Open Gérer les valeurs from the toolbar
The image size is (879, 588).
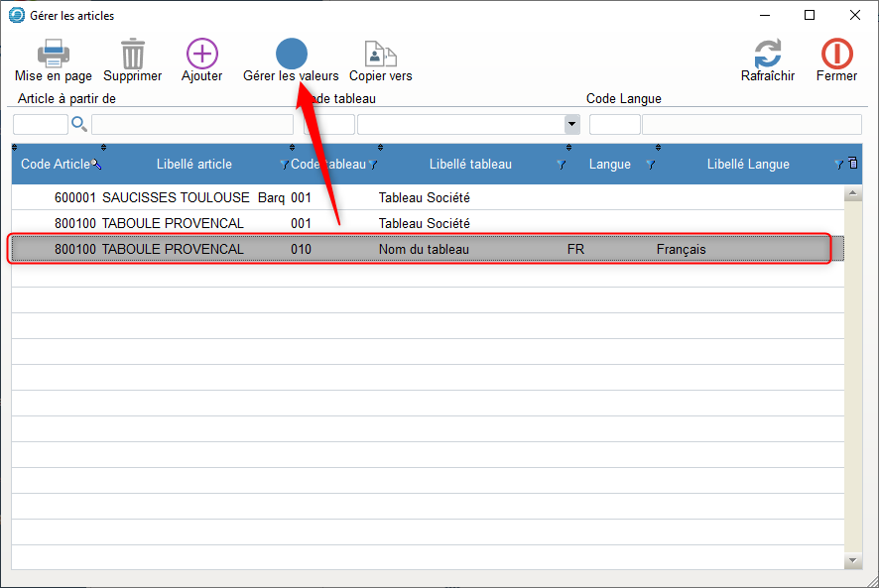pos(291,55)
